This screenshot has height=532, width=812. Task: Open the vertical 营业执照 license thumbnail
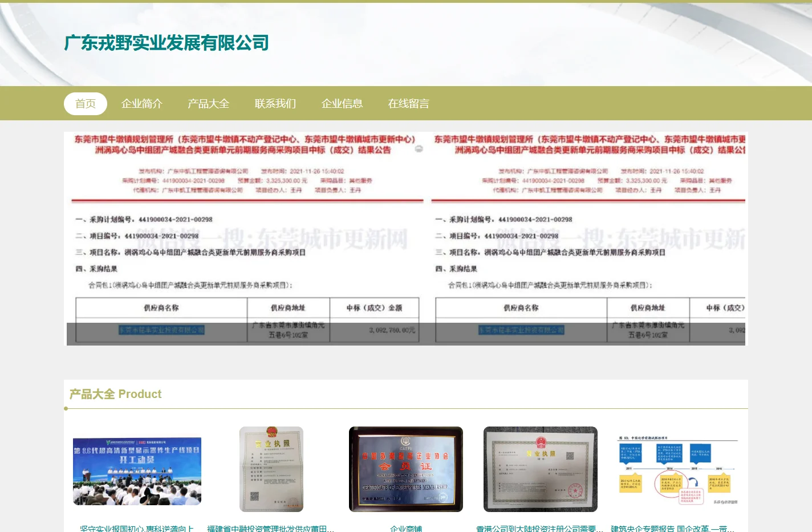[271, 469]
